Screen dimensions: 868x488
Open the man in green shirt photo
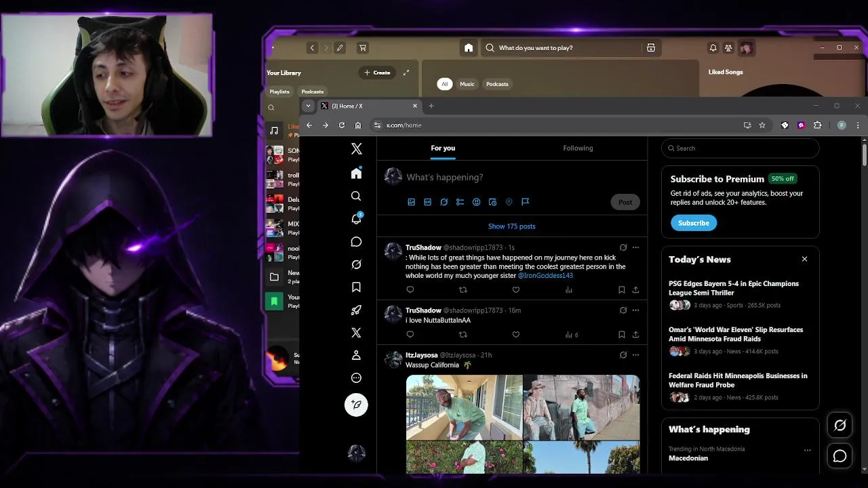(x=464, y=407)
